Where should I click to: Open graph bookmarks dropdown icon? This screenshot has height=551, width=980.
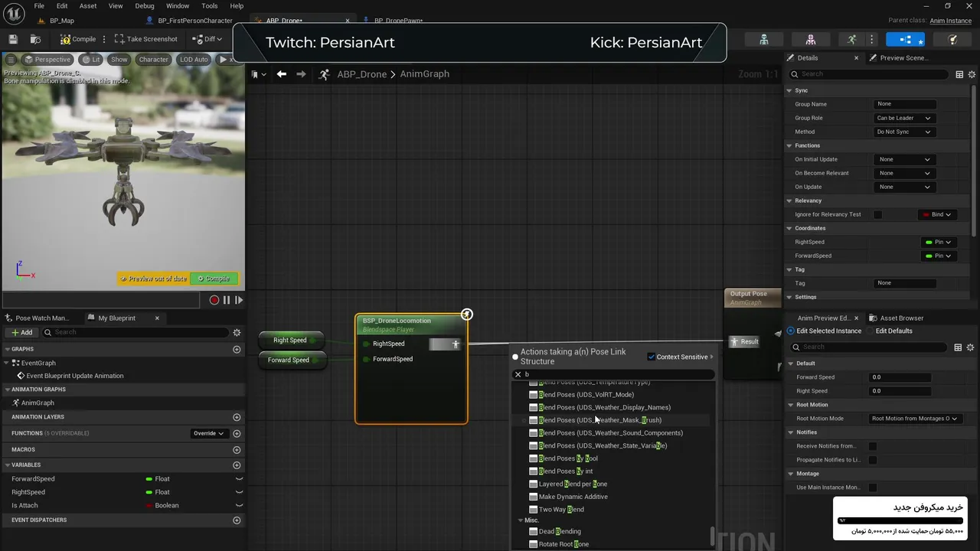(259, 74)
